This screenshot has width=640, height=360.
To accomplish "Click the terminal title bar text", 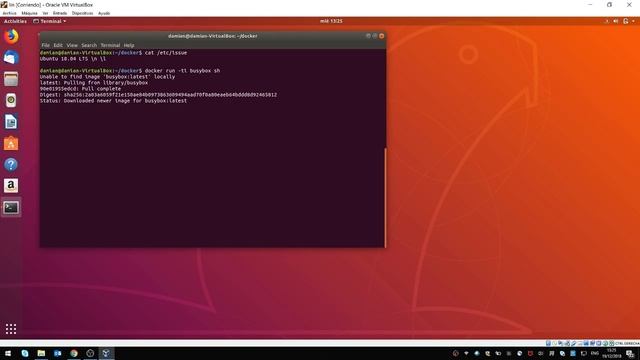I will click(x=213, y=36).
